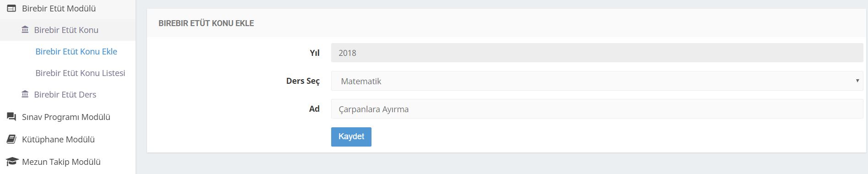The image size is (868, 174).
Task: Click the book icon for Kütüphane Modülü
Action: [x=11, y=139]
